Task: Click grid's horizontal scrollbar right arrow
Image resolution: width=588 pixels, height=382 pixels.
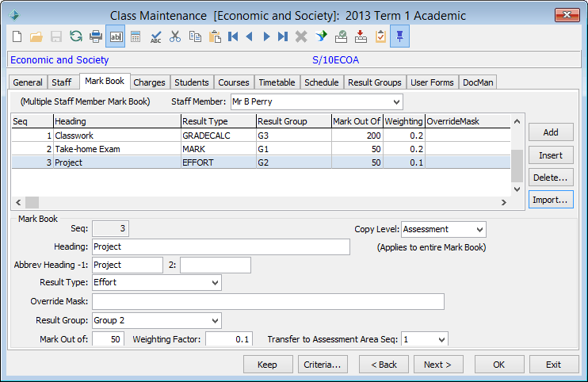Action: pyautogui.click(x=504, y=202)
